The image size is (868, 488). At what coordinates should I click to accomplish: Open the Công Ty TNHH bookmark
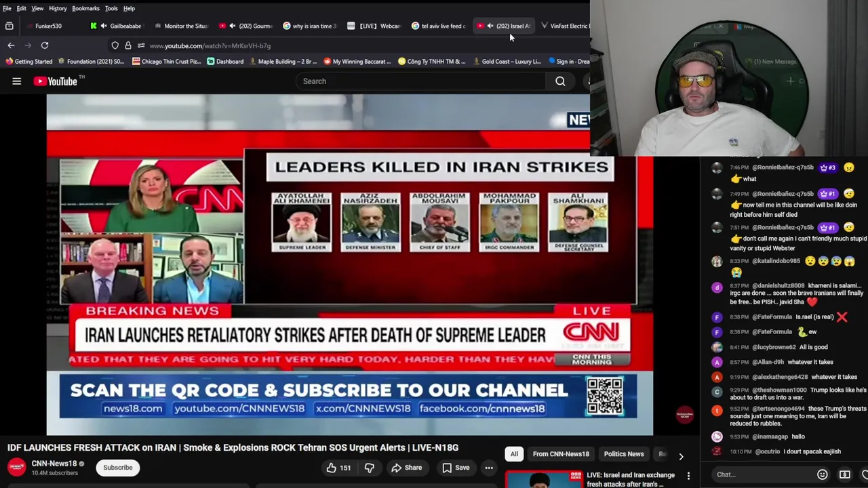[432, 62]
